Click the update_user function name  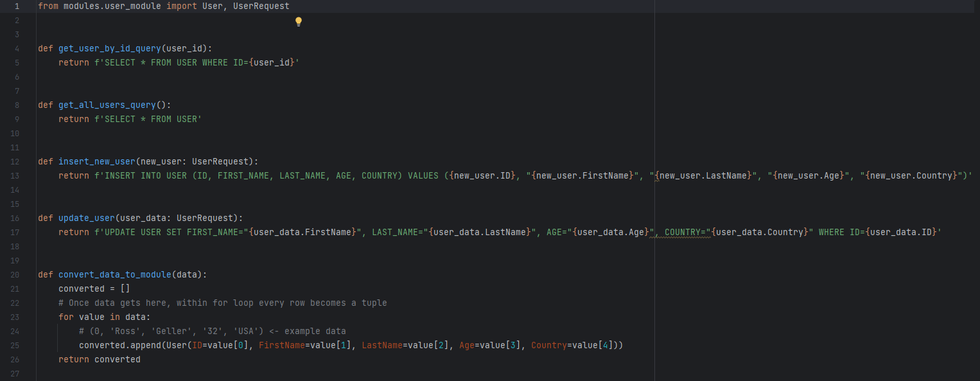point(86,218)
